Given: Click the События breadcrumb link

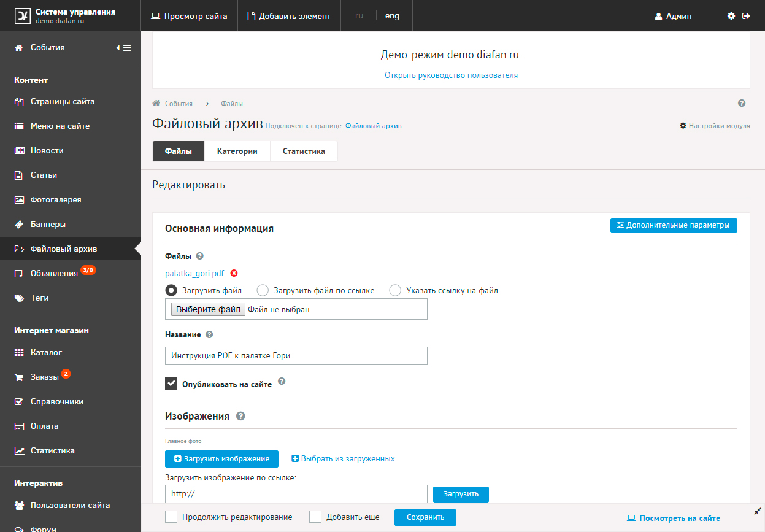Looking at the screenshot, I should (x=179, y=104).
